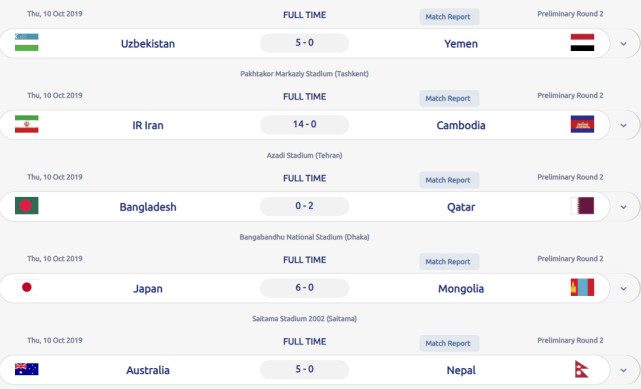Select the Bangladesh flag icon
Screen dimensions: 641x389
pos(27,206)
